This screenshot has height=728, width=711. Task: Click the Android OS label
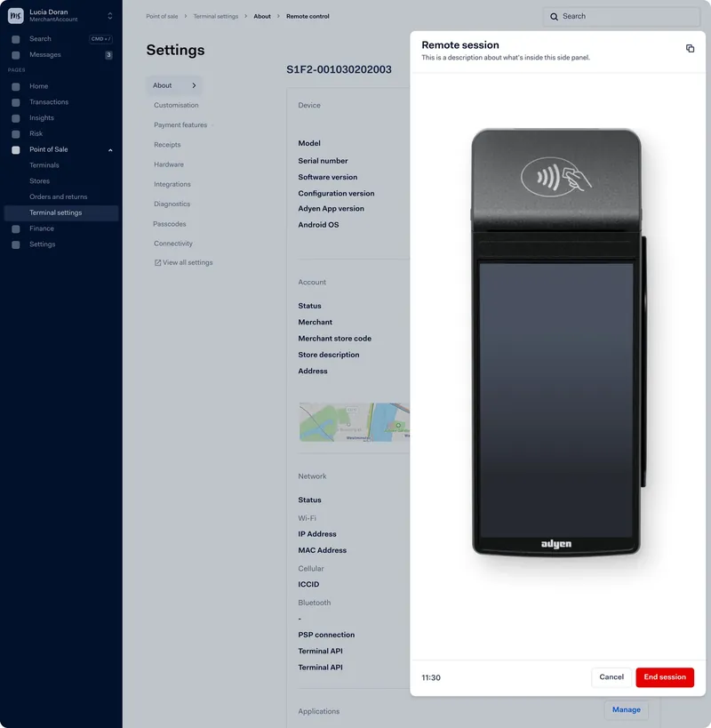(x=318, y=225)
